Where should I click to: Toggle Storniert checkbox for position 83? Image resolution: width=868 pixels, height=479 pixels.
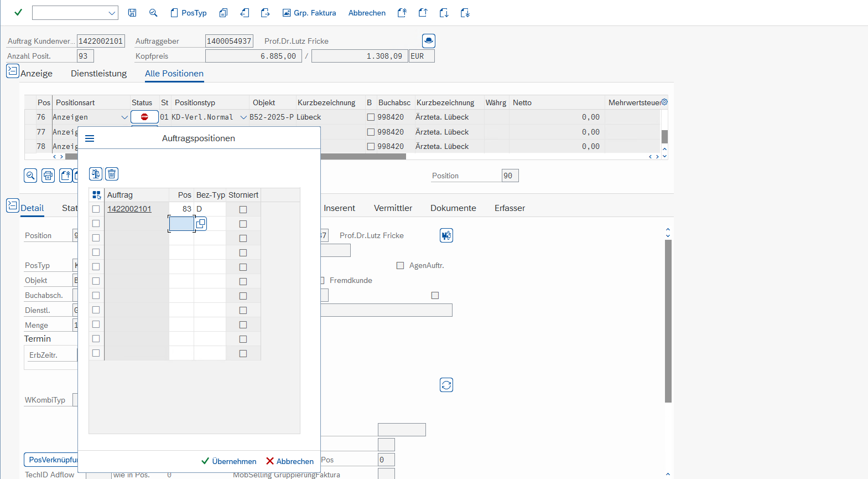click(243, 209)
